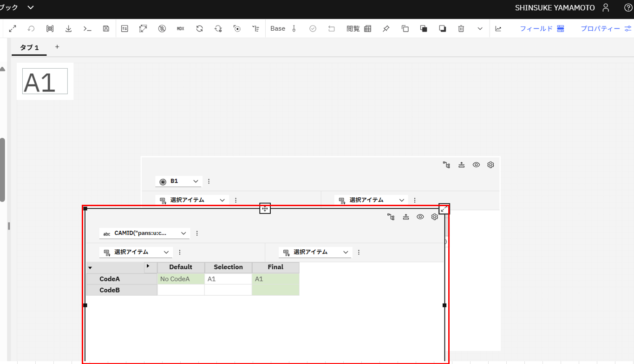The height and width of the screenshot is (364, 634).
Task: Click the move handle on selected view
Action: pos(265,208)
